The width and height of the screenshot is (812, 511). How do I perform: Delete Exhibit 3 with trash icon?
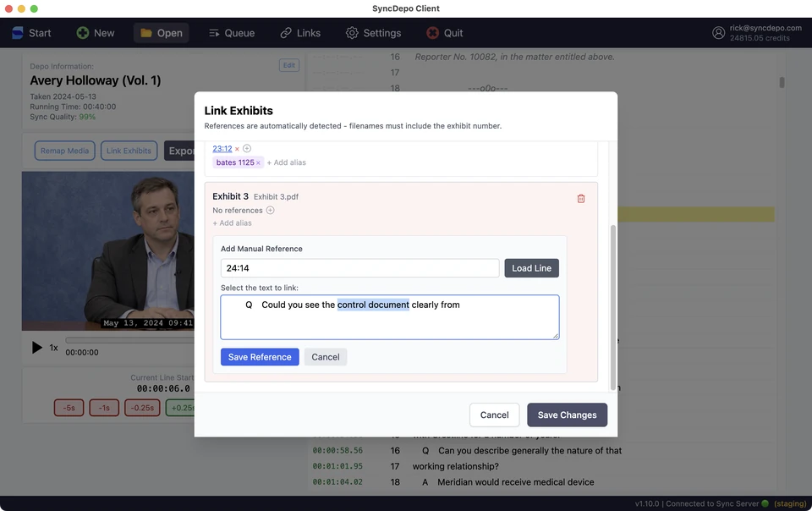pyautogui.click(x=581, y=199)
